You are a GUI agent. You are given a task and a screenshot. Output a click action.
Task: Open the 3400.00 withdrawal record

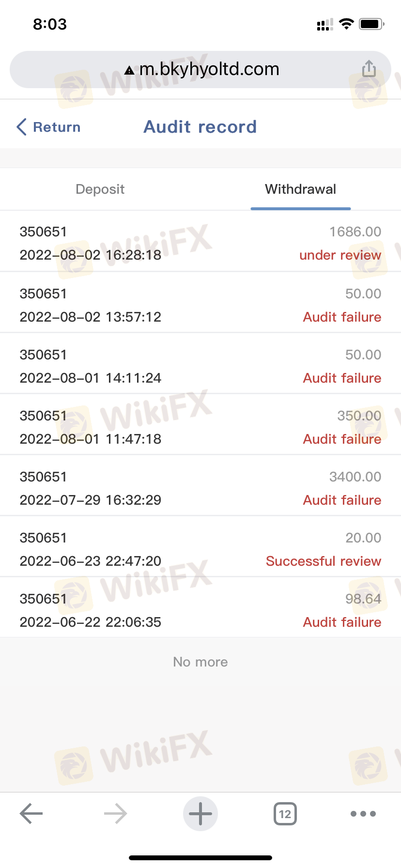coord(200,488)
